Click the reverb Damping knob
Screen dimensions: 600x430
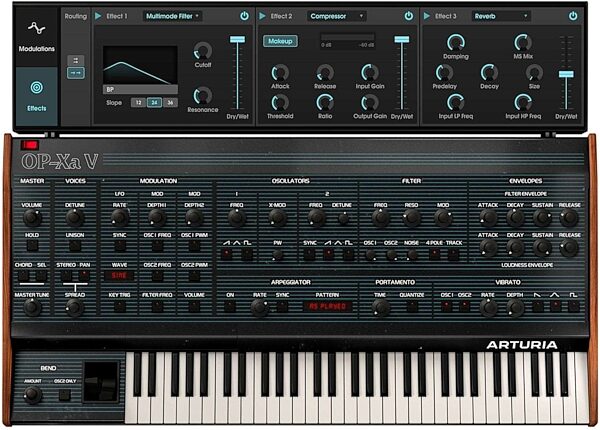coord(456,42)
